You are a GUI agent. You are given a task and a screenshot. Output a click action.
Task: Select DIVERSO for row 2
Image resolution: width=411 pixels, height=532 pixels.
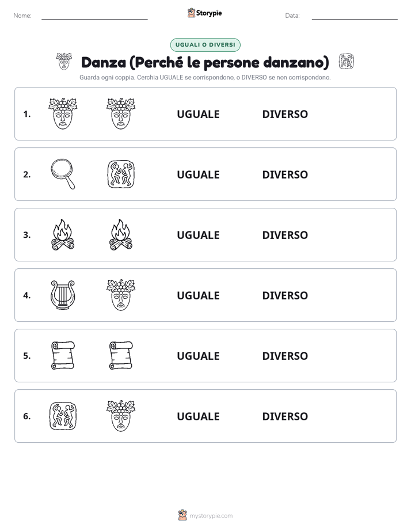click(x=285, y=174)
